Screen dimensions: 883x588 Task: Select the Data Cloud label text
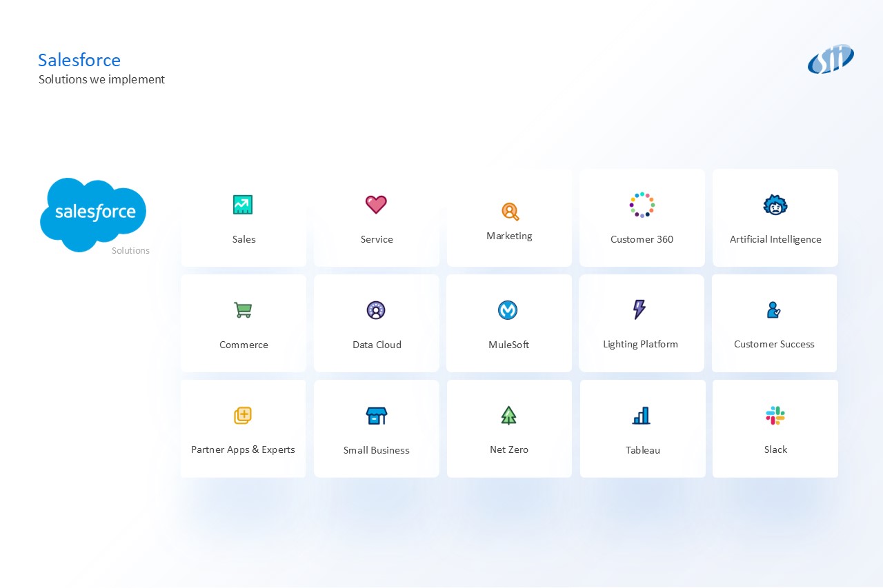coord(377,345)
